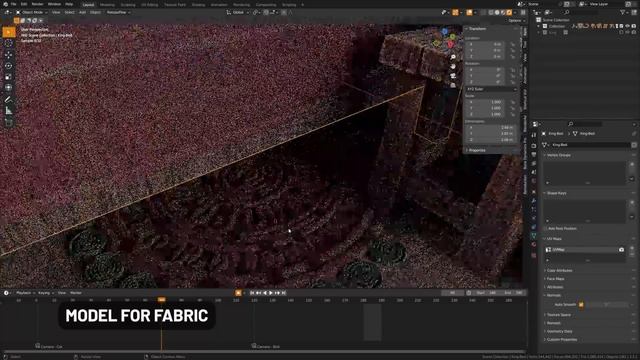Open the Object Mode dropdown
This screenshot has width=640, height=360.
pos(32,13)
